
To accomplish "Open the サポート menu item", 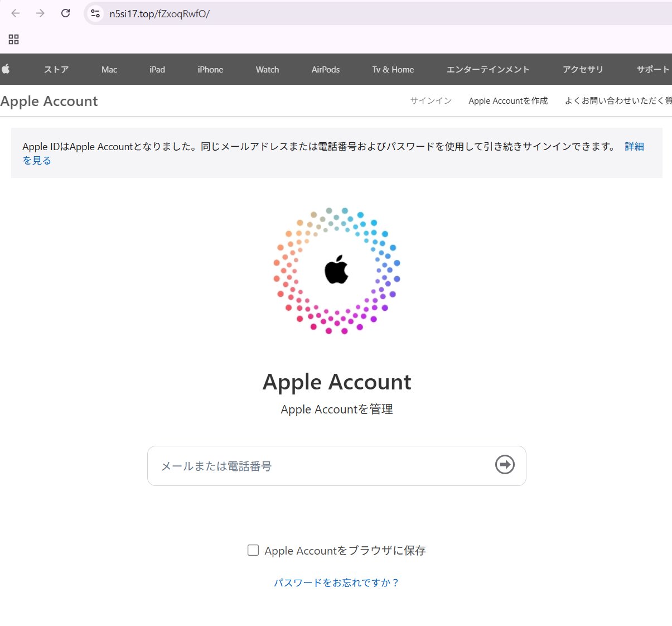I will click(653, 69).
